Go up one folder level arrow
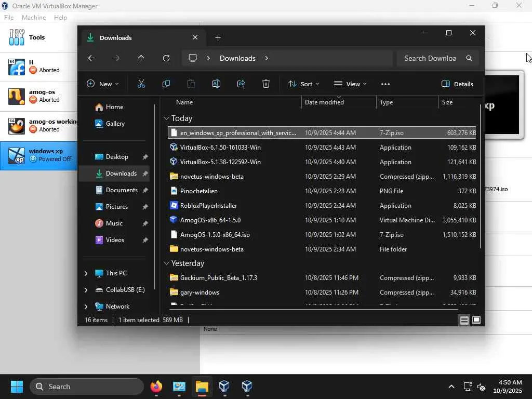The image size is (532, 399). click(x=141, y=58)
